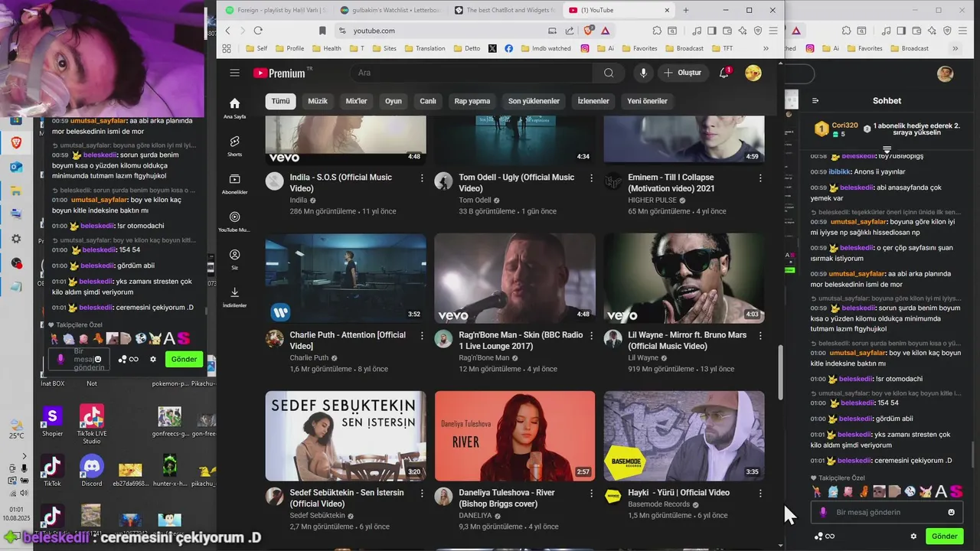Open options menu for Daneliya Tuleshova River
The width and height of the screenshot is (980, 551).
click(591, 493)
